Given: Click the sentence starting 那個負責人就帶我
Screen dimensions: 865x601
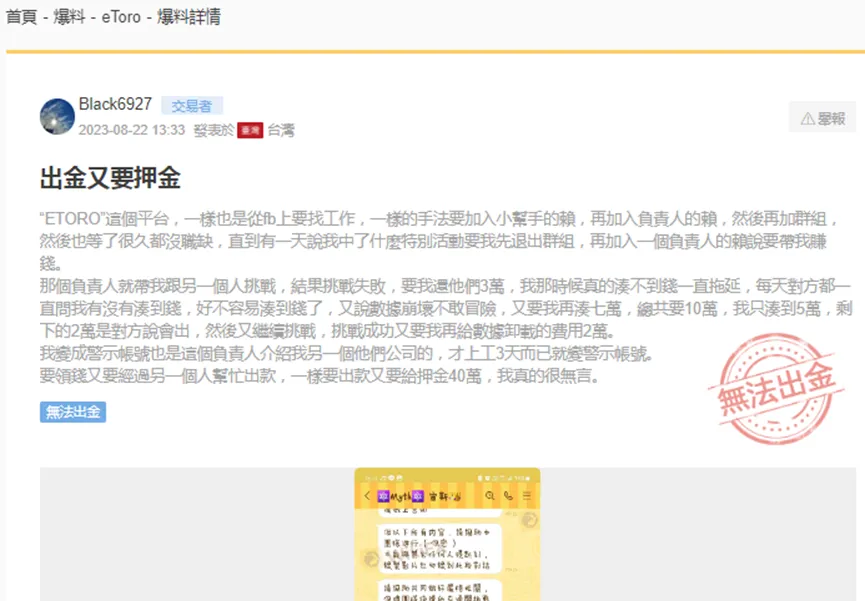Looking at the screenshot, I should coord(446,309).
